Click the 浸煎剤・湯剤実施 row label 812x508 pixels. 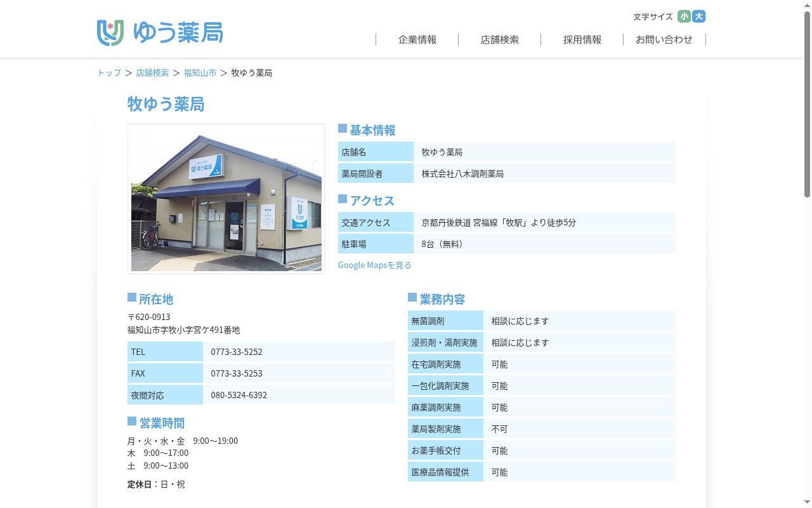(x=445, y=343)
